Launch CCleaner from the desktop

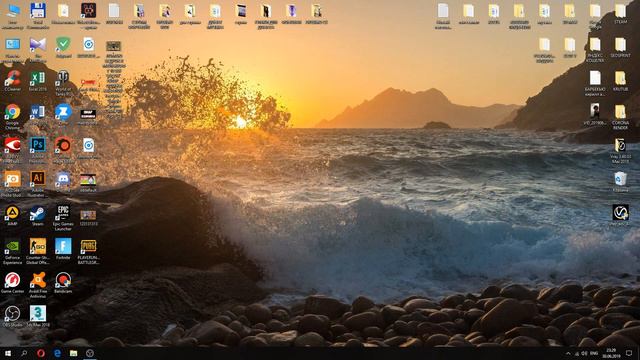tap(12, 78)
